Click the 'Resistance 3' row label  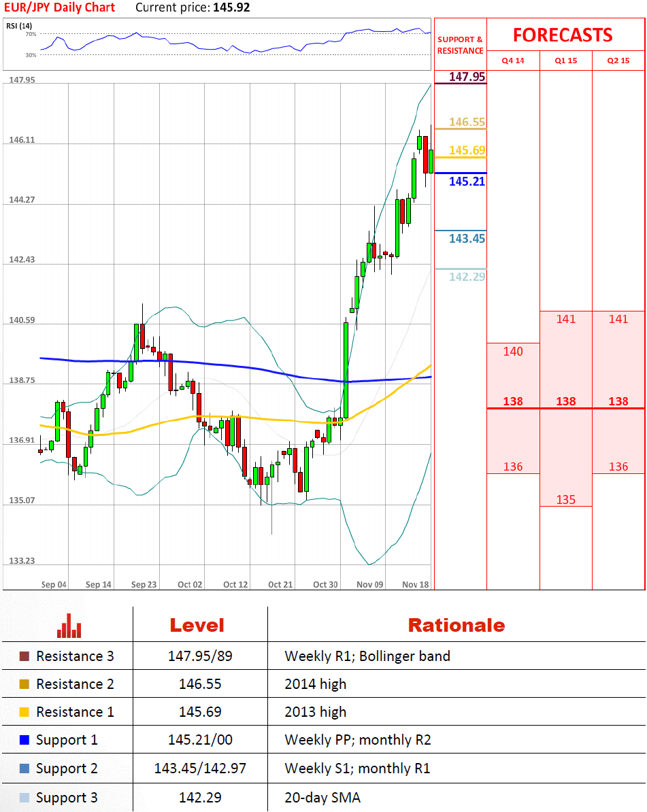(75, 656)
